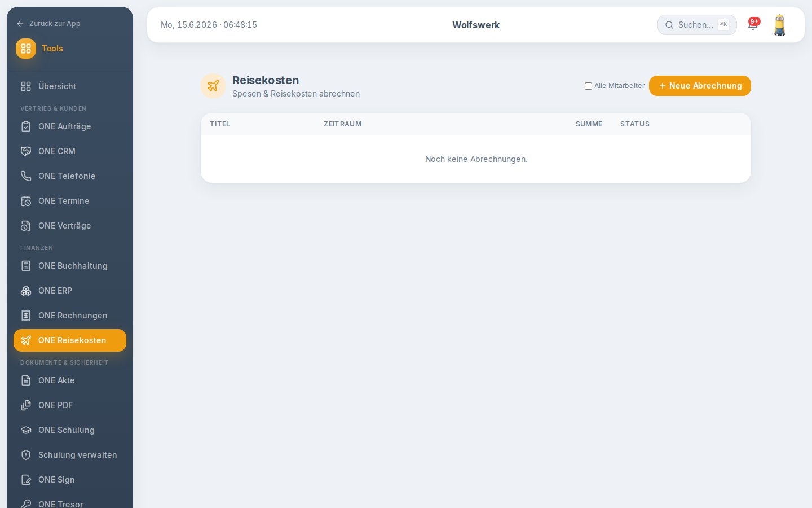The height and width of the screenshot is (508, 812).
Task: Click Spesen & Reisekosten abrechnen subtitle
Action: (x=296, y=94)
